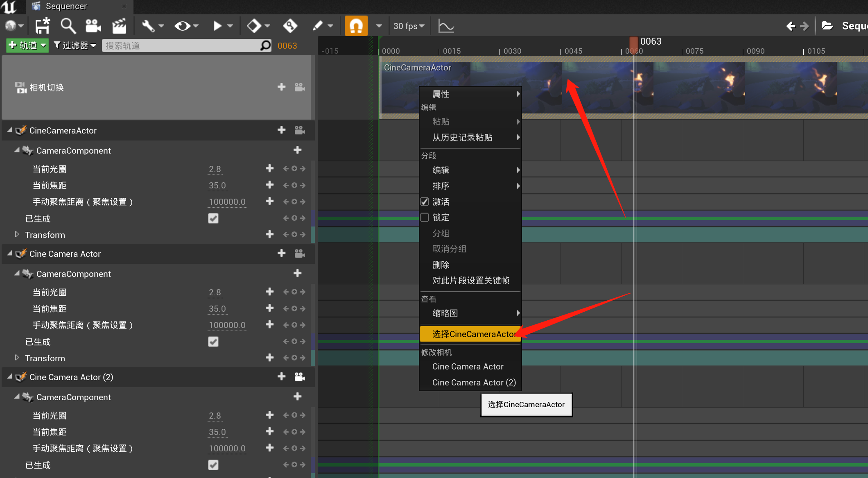This screenshot has height=478, width=868.
Task: Collapse the Cine Camera Actor (2) track
Action: click(9, 377)
